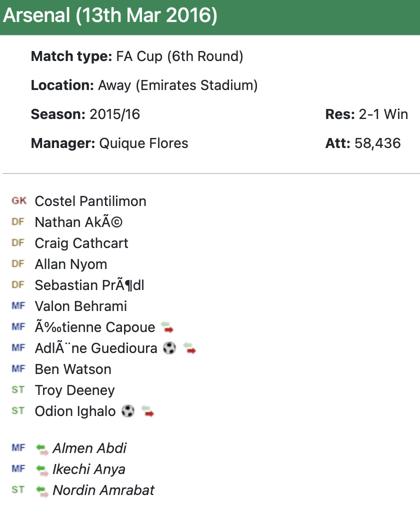The height and width of the screenshot is (505, 420).
Task: Click the 2-1 Win result text
Action: point(383,114)
